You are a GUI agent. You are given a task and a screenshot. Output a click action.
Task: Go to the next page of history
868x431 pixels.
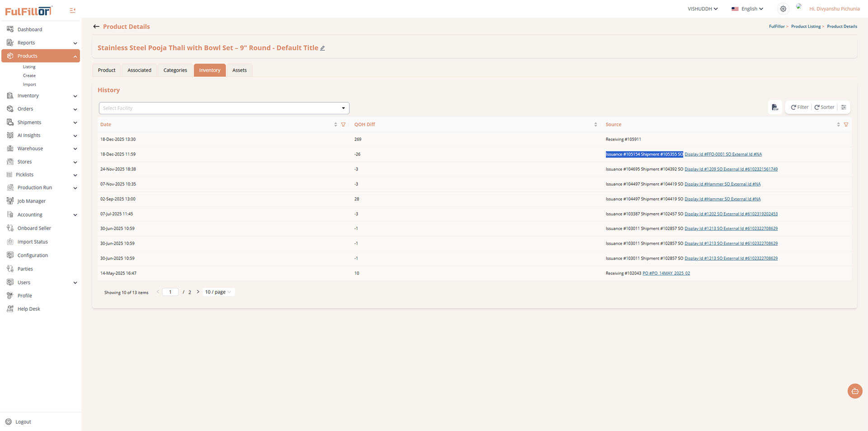pyautogui.click(x=198, y=292)
